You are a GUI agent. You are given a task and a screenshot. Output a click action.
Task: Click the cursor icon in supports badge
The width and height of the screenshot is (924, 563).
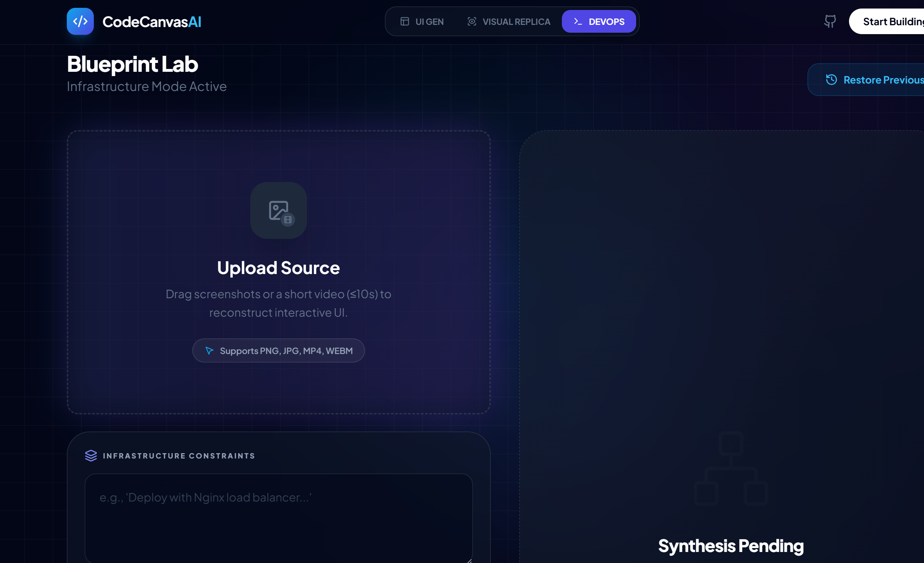pos(209,351)
